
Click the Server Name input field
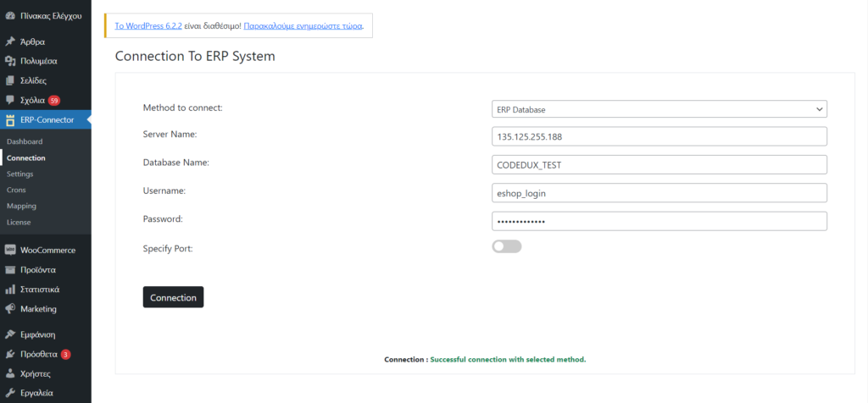[x=659, y=137]
